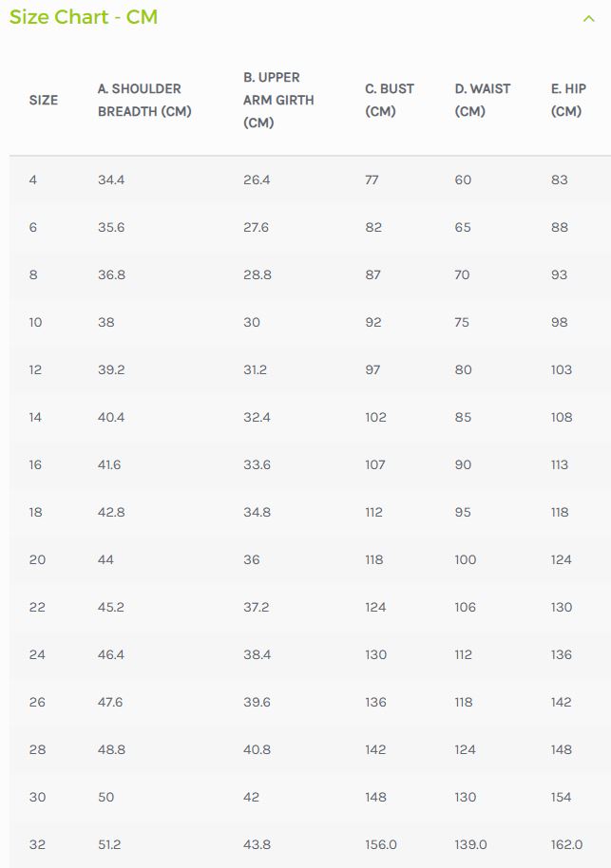The image size is (611, 868).
Task: Click size 4 in the size column
Action: click(33, 179)
